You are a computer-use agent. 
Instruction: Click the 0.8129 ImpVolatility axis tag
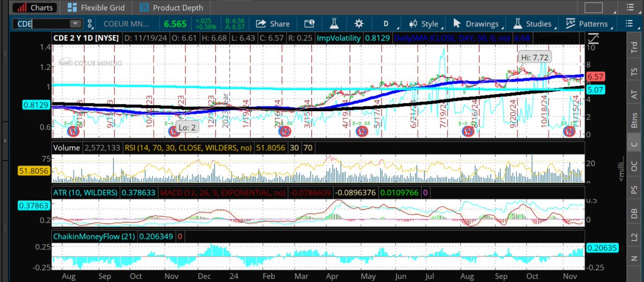36,106
